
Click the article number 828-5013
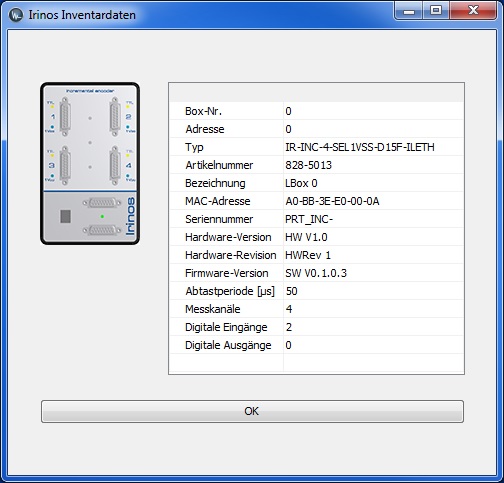click(309, 165)
